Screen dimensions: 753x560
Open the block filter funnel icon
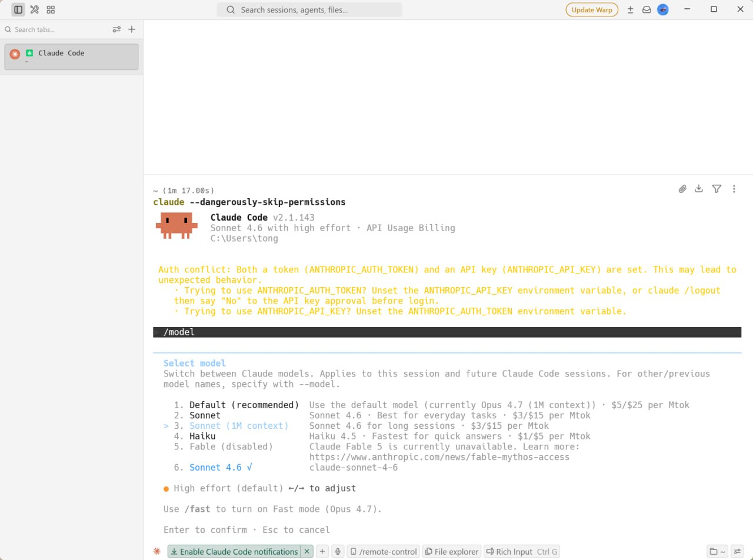717,189
